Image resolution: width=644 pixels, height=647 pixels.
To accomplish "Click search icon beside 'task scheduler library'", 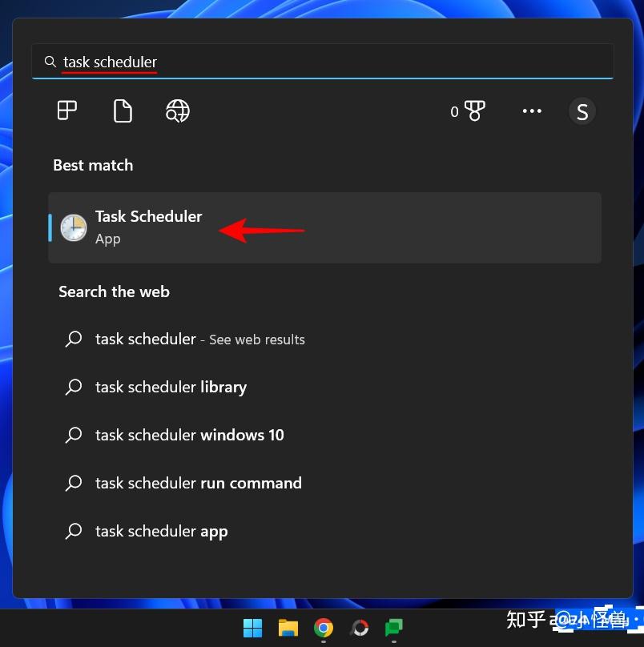I will [74, 387].
